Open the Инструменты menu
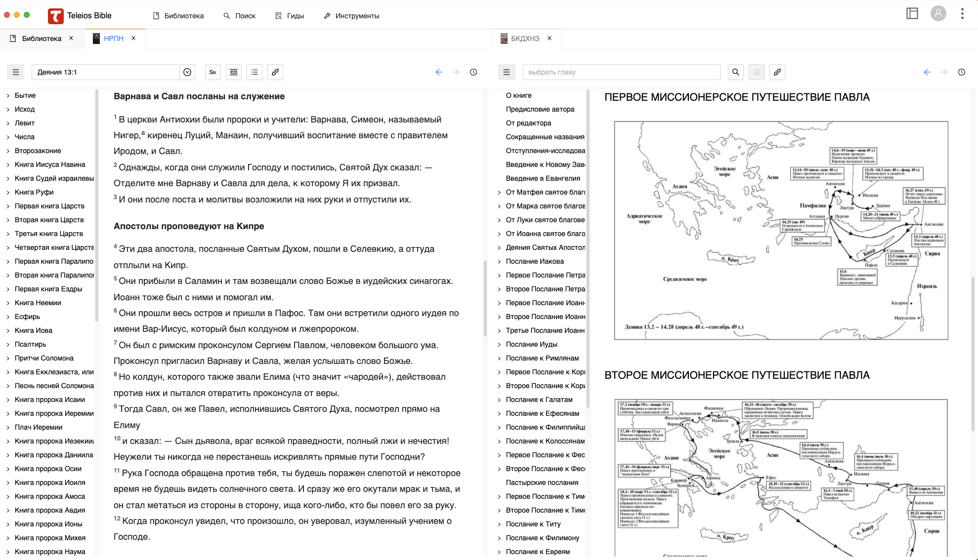This screenshot has width=978, height=560. [351, 16]
